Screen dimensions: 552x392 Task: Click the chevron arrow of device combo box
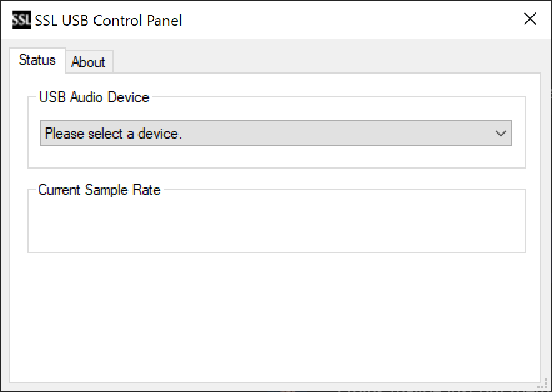click(500, 133)
